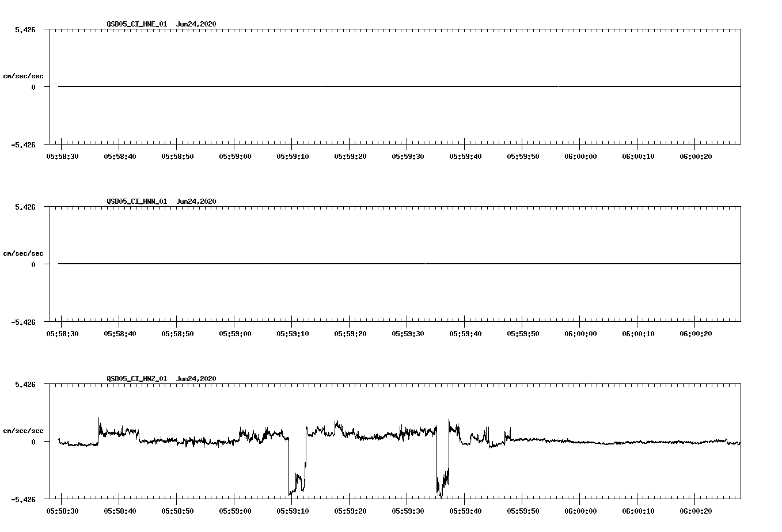The image size is (782, 532).
Task: Click the 05:58:30 time label under HNE plot
Action: click(x=62, y=156)
